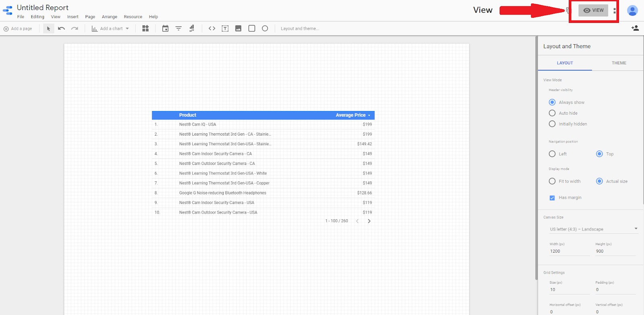Click the canvas Width field
644x315 pixels.
click(570, 251)
